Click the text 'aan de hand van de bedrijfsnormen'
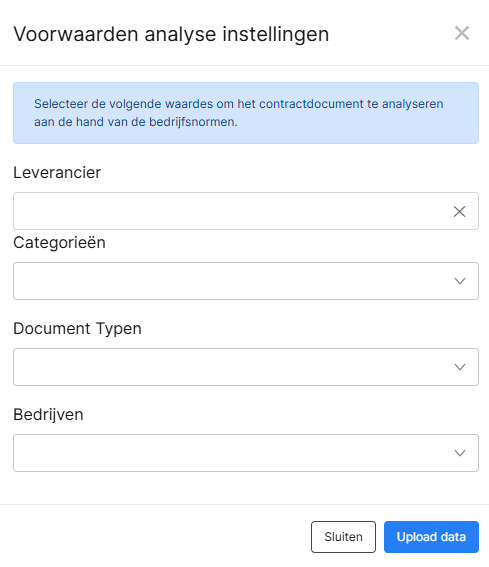 (135, 122)
